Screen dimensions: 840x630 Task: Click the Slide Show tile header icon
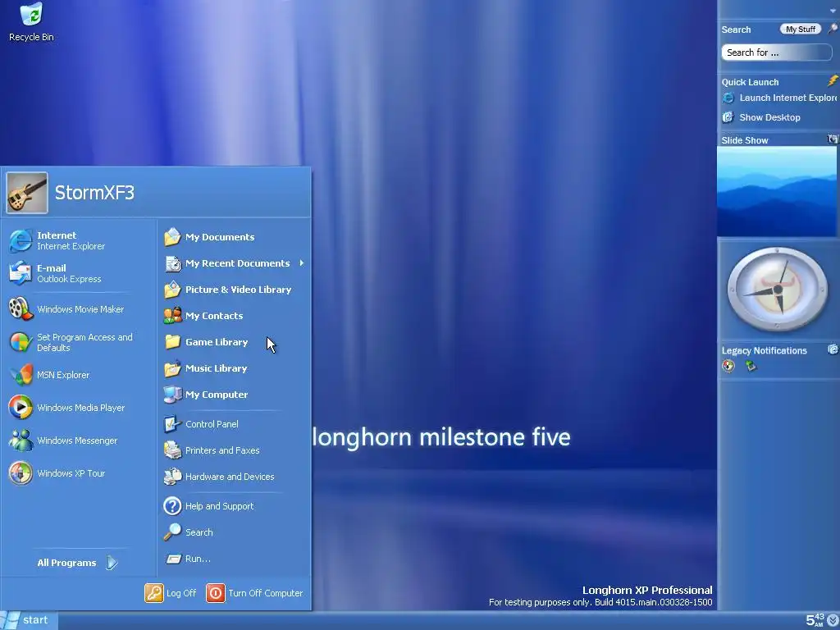[x=833, y=139]
